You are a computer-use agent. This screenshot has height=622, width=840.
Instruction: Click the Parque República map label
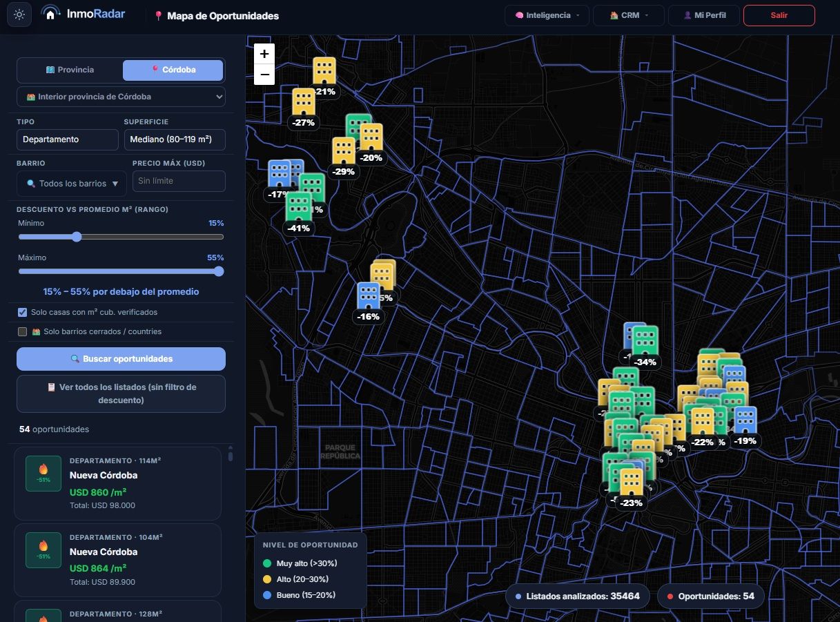[341, 451]
